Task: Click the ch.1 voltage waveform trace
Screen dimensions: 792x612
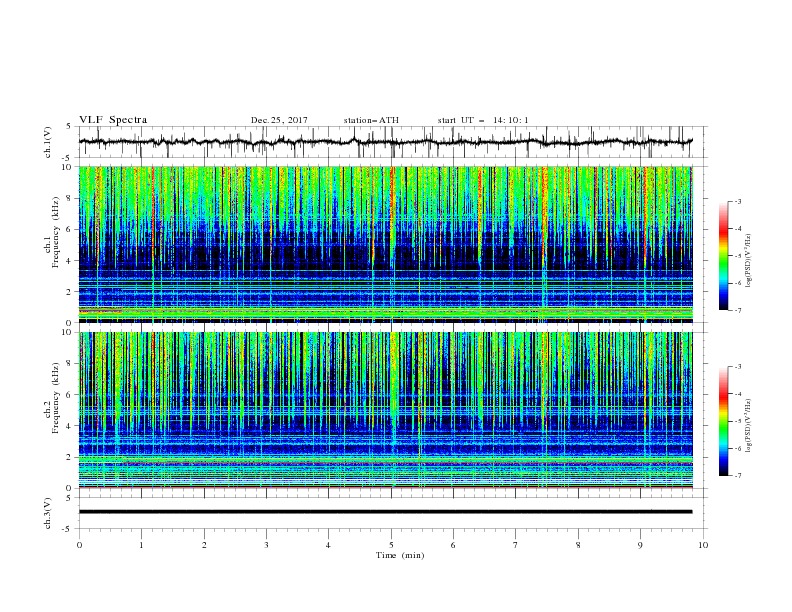Action: point(385,142)
